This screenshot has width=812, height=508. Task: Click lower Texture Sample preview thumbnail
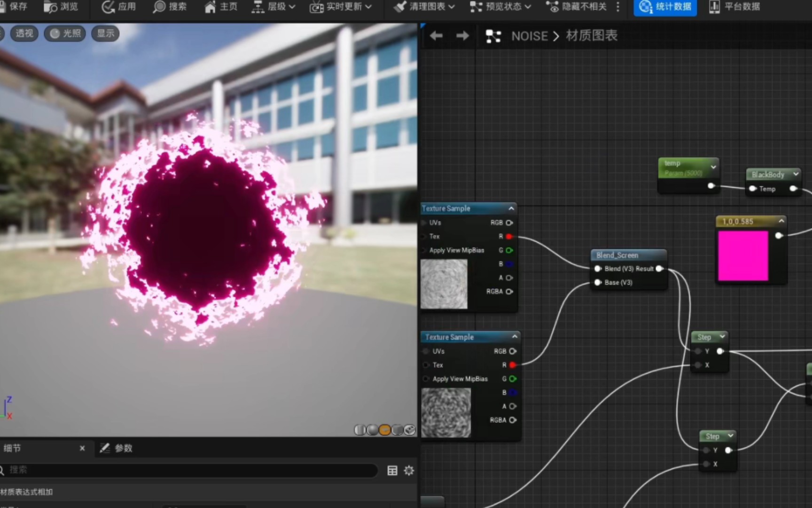[446, 413]
